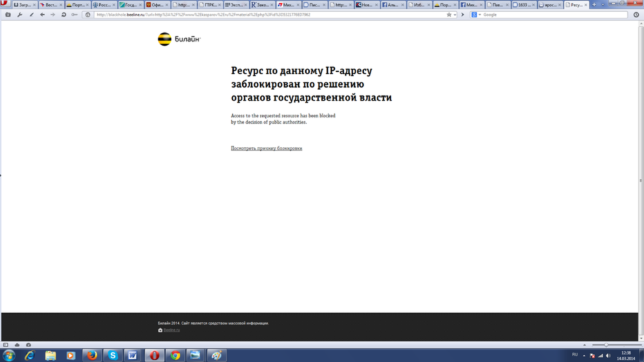
Task: Open the clock history icon at toolbar right
Action: pos(636,15)
